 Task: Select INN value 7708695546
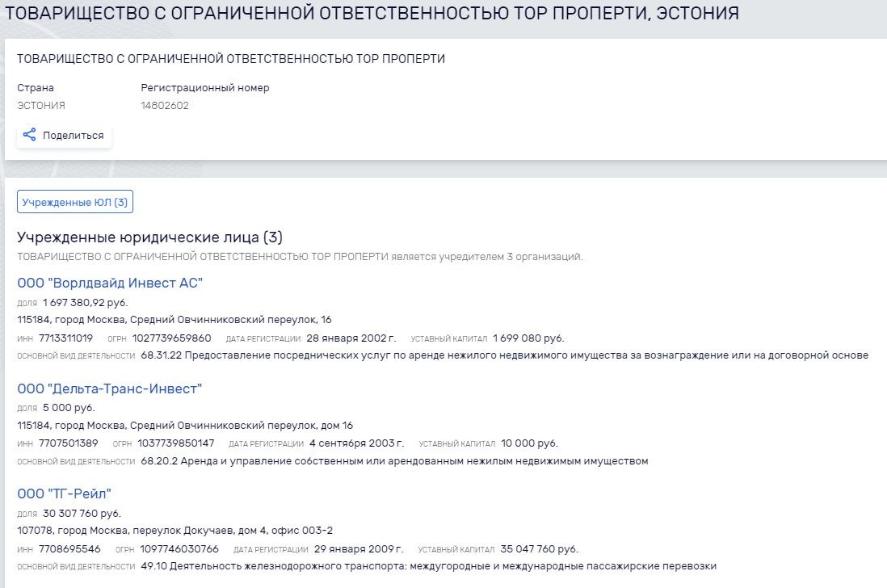[69, 549]
